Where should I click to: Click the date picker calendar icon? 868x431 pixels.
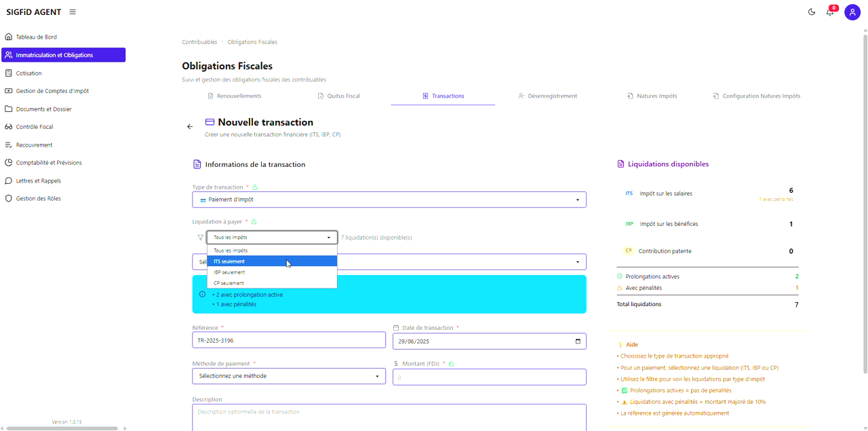coord(578,341)
